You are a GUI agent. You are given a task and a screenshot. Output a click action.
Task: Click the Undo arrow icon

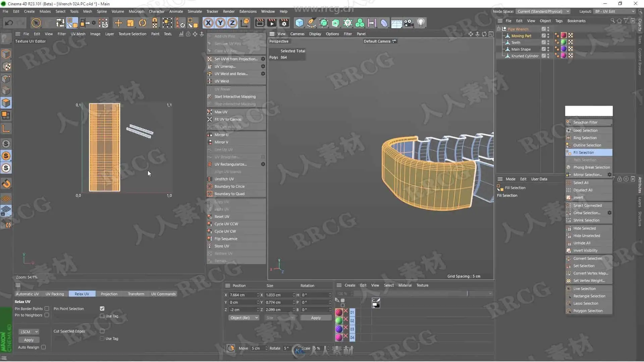[9, 23]
